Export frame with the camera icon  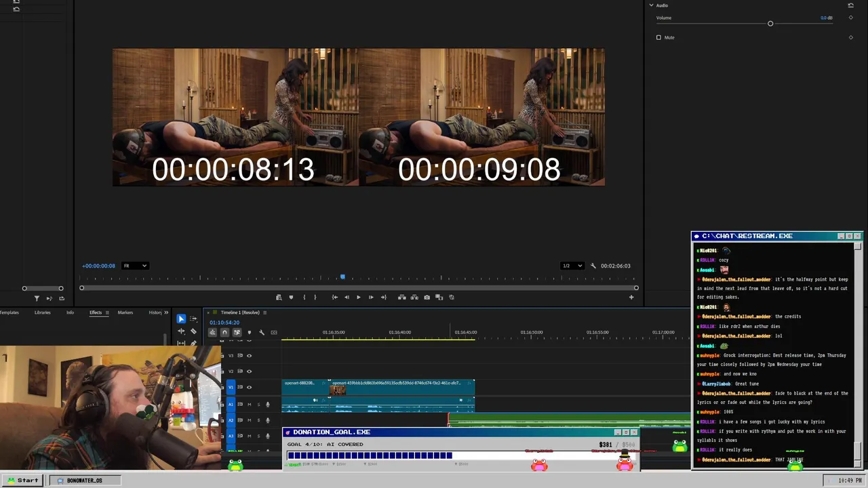pos(427,297)
